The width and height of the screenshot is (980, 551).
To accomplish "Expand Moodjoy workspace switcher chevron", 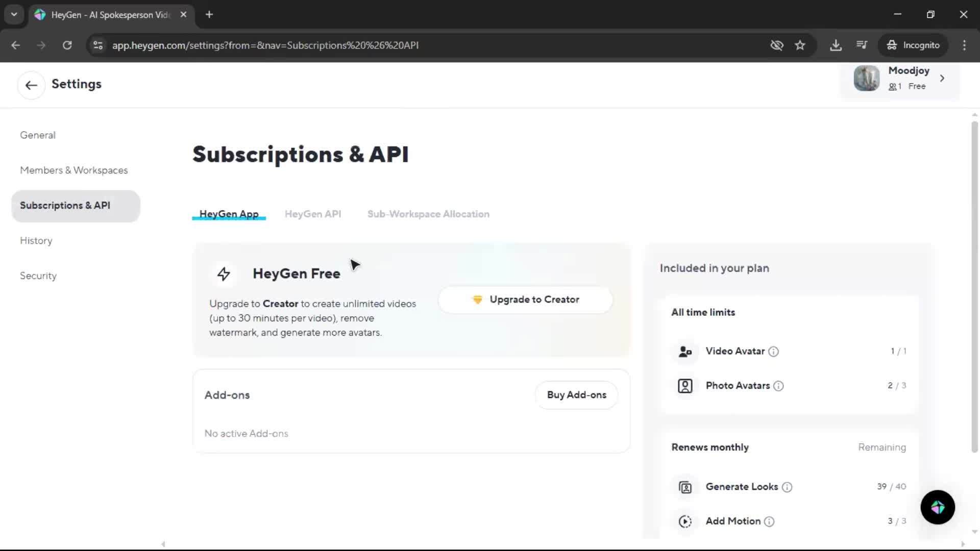I will [x=942, y=79].
